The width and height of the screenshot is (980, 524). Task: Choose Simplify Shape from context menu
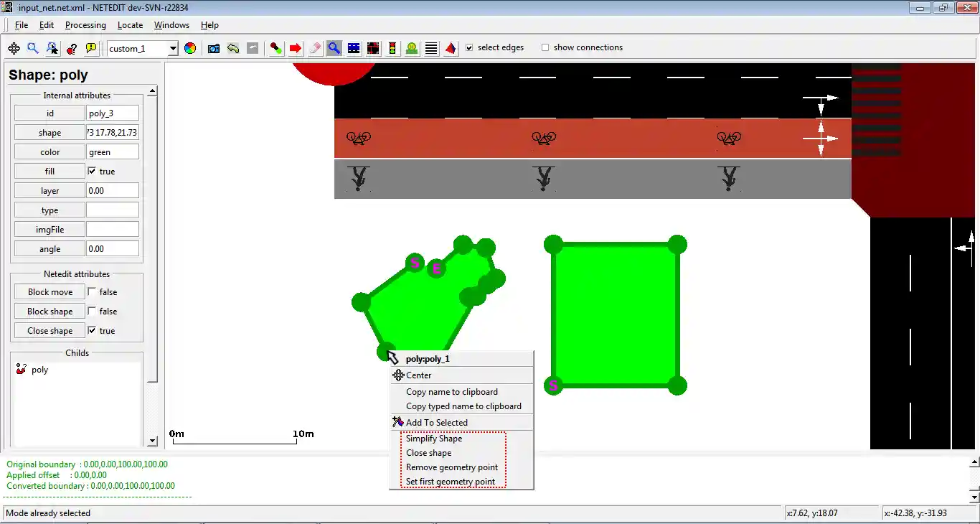[x=434, y=439]
